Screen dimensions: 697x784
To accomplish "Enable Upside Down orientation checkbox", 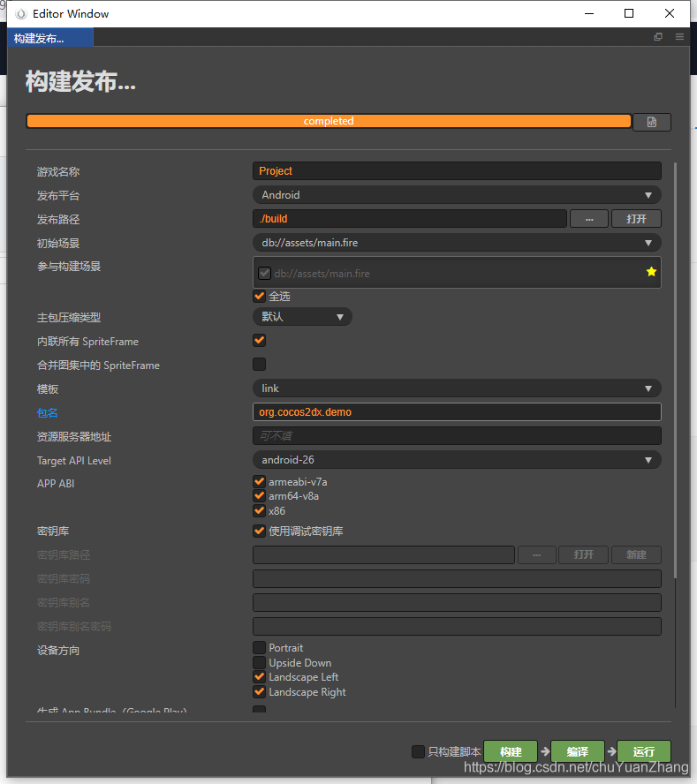I will coord(259,662).
